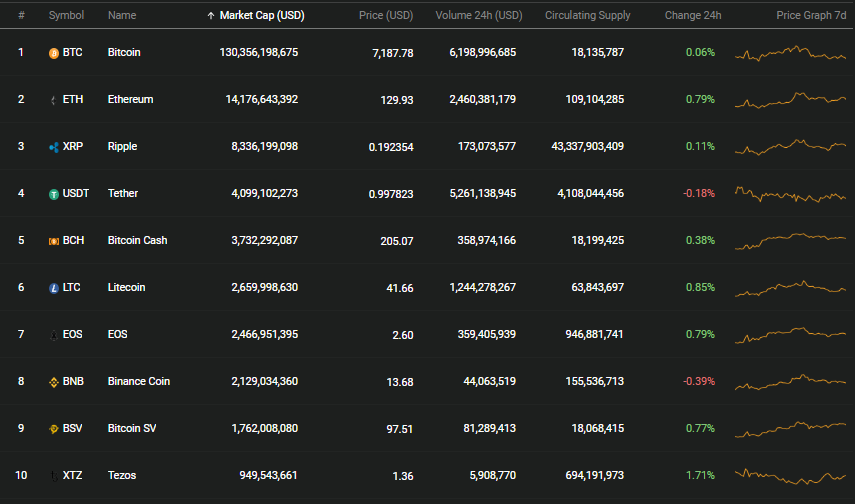The width and height of the screenshot is (855, 504).
Task: Click the Bitcoin BTC coin icon
Action: [53, 53]
